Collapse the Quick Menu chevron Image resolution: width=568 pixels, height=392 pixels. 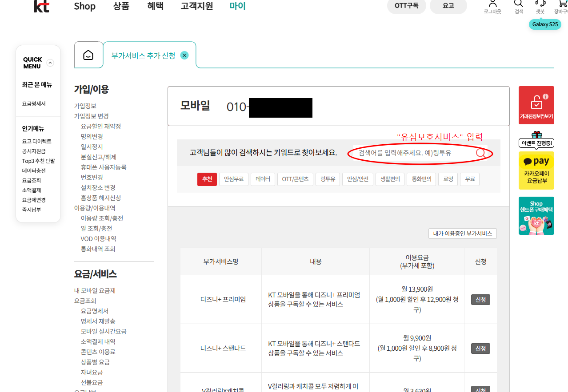point(50,63)
